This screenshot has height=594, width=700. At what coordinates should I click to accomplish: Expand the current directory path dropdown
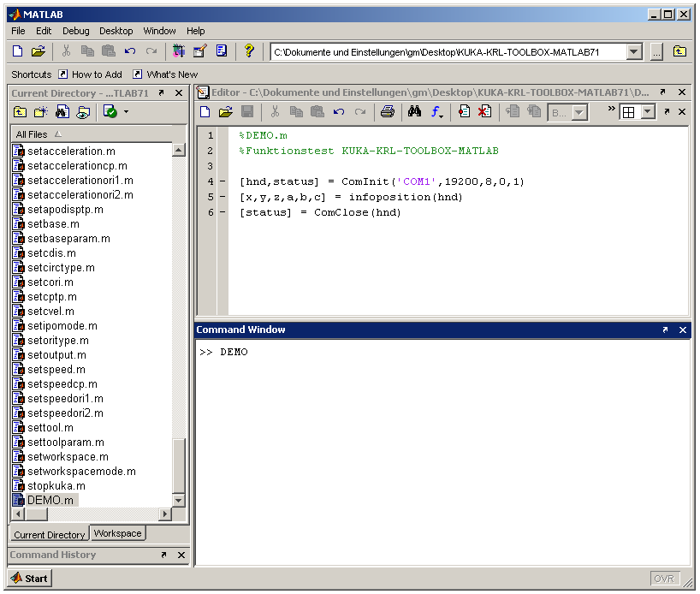(633, 52)
